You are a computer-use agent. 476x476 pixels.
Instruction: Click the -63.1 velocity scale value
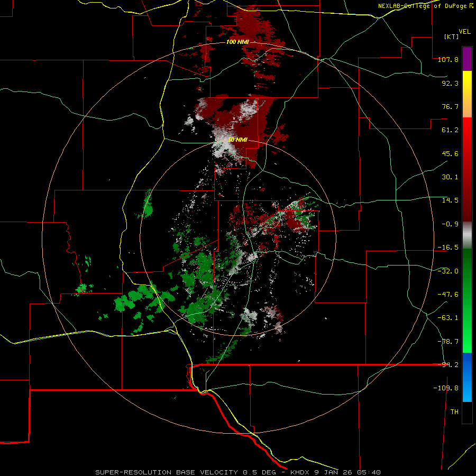click(448, 318)
